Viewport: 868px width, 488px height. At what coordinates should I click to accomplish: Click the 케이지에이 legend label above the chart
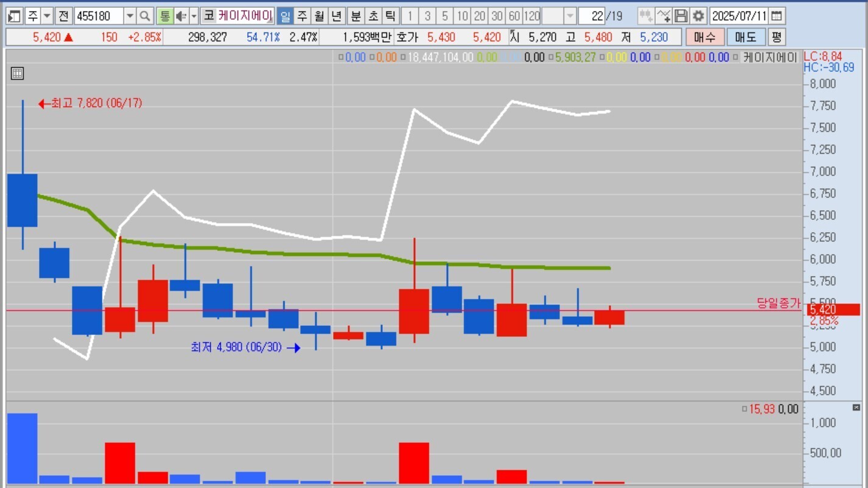tap(770, 58)
